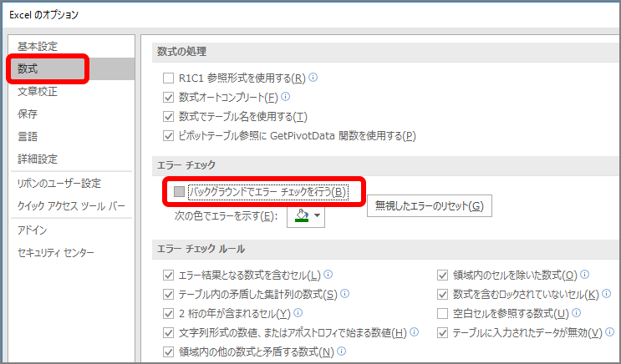This screenshot has height=364, width=621.
Task: Select the アドイン category
Action: [x=32, y=230]
